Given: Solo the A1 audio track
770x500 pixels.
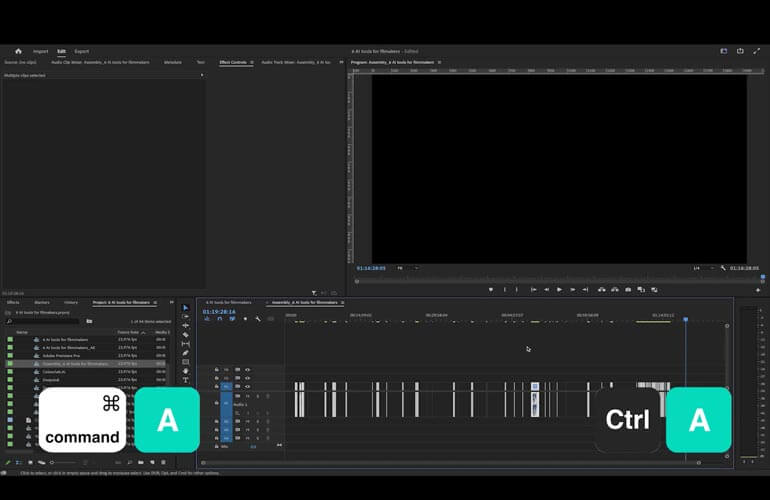Looking at the screenshot, I should (x=258, y=396).
